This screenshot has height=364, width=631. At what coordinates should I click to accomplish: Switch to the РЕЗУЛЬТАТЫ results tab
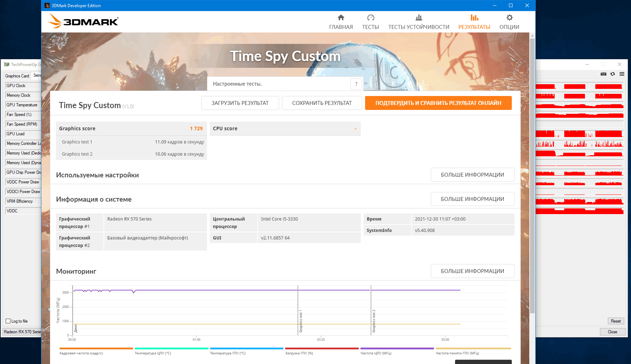click(474, 22)
